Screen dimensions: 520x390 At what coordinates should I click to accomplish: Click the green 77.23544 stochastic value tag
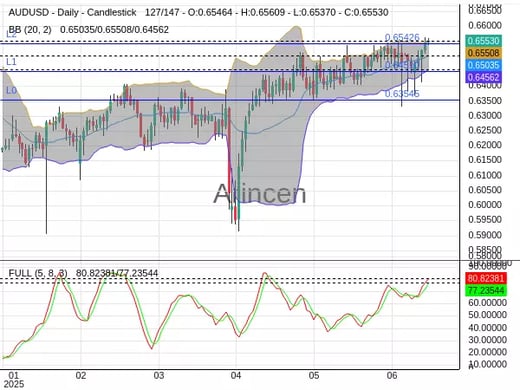tap(486, 290)
